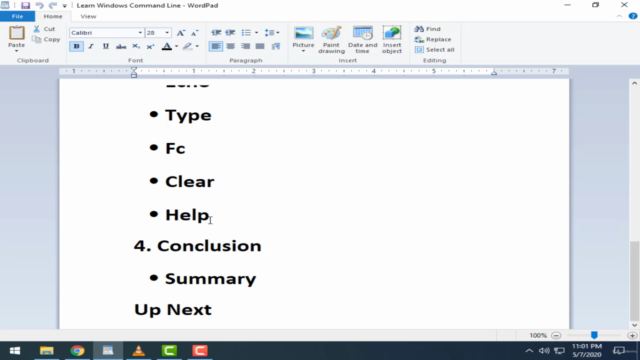Copy the selected text
640x360 pixels.
[x=47, y=40]
